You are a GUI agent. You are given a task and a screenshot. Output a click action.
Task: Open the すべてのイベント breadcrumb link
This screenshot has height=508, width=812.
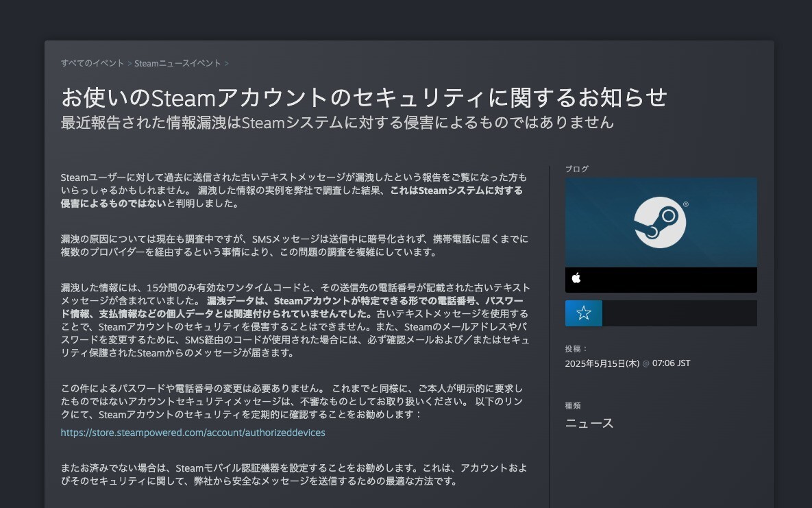click(x=93, y=63)
